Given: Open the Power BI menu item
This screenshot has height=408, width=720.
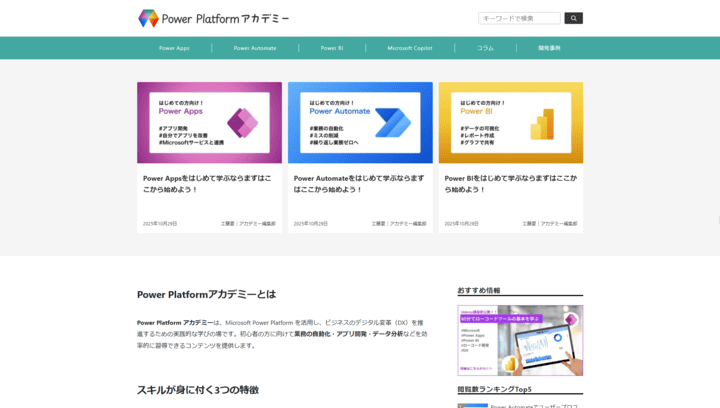Looking at the screenshot, I should pyautogui.click(x=332, y=48).
